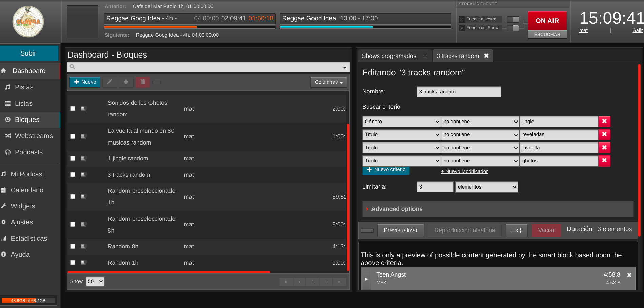Open Mi Podcast in the sidebar
The height and width of the screenshot is (308, 644).
coord(27,174)
